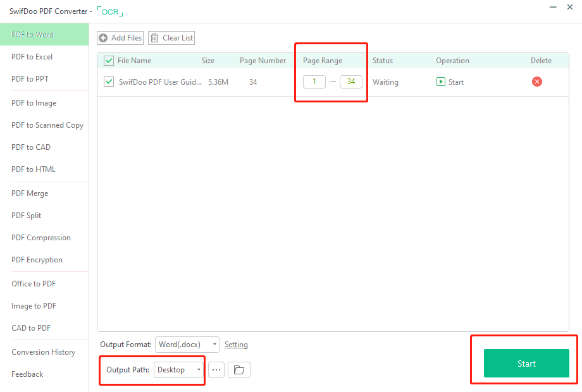
Task: Minimize the SwifDoo PDF Converter window
Action: (x=553, y=7)
